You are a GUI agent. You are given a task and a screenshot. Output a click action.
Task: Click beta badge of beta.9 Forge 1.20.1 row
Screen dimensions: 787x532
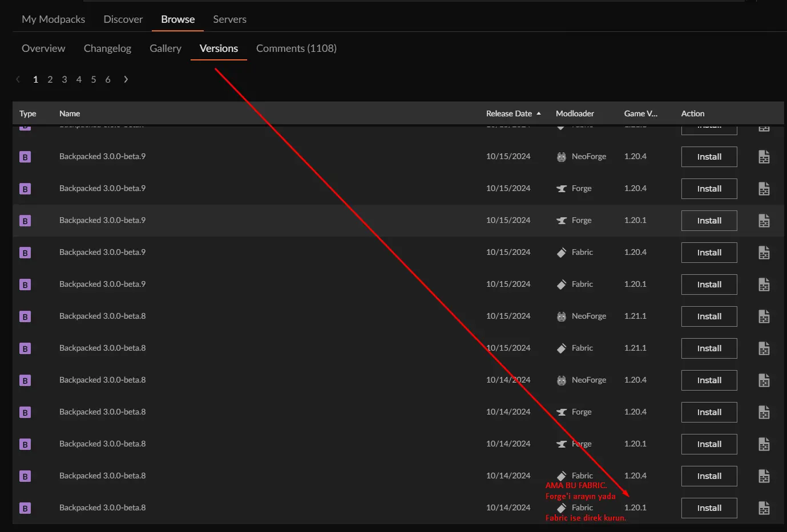coord(25,221)
